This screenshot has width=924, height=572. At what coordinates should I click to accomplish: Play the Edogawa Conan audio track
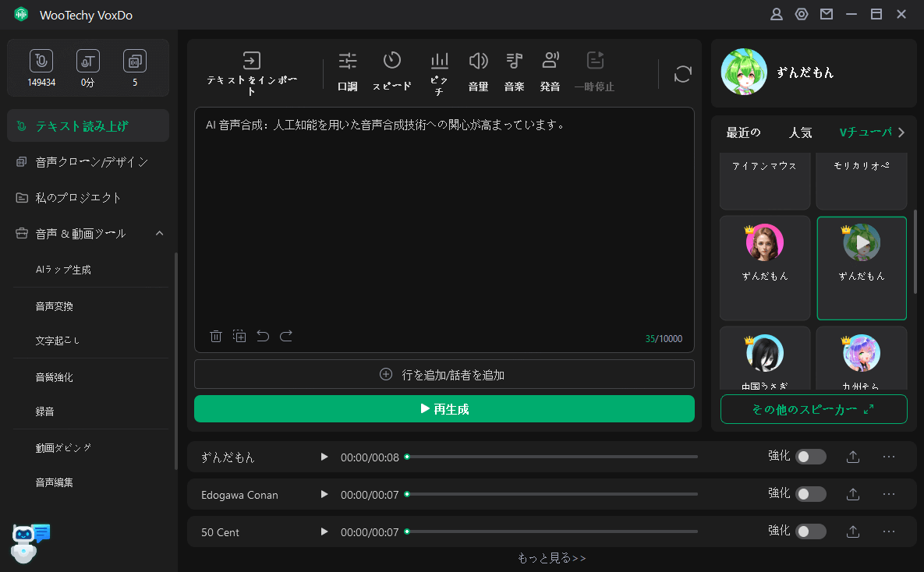click(x=324, y=494)
